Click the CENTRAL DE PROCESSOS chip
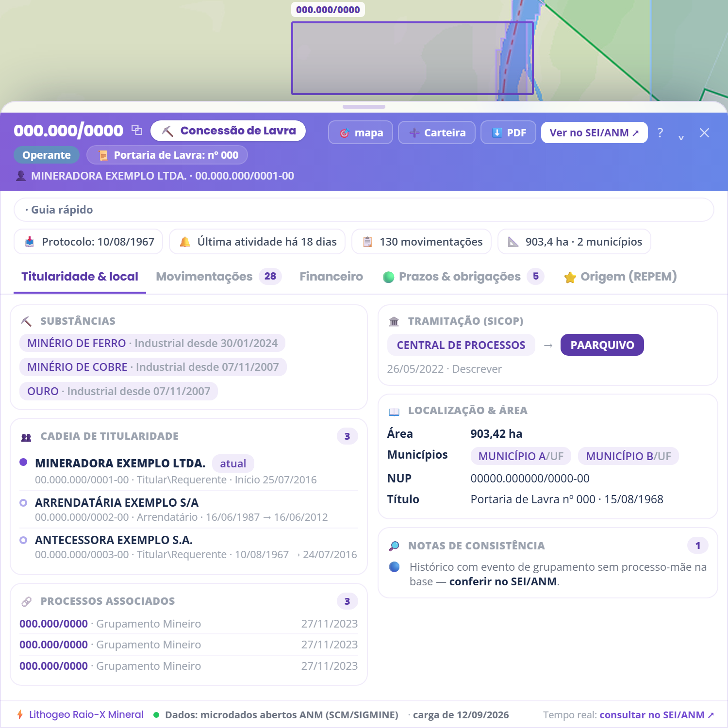Screen dimensions: 728x728 pos(461,345)
